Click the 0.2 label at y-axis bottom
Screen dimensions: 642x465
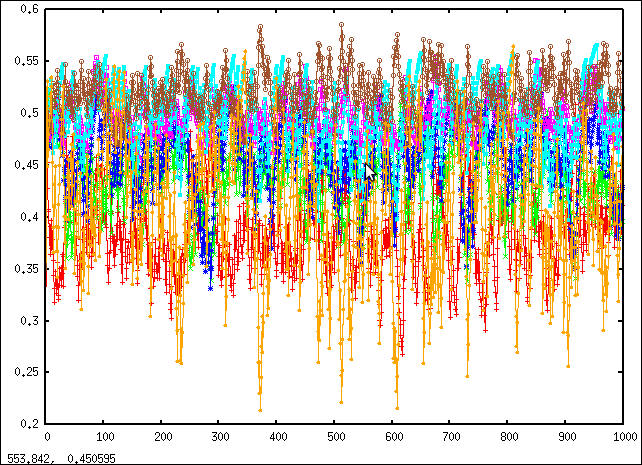(30, 424)
